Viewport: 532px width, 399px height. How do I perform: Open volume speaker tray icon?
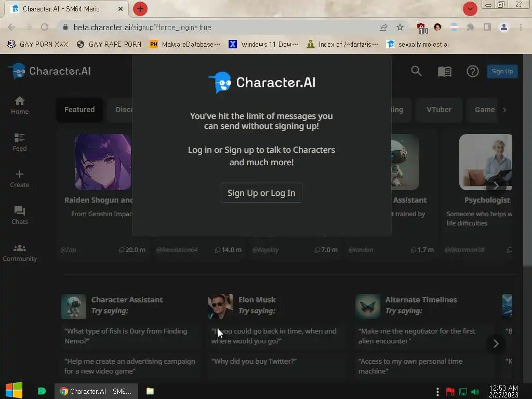pyautogui.click(x=475, y=392)
